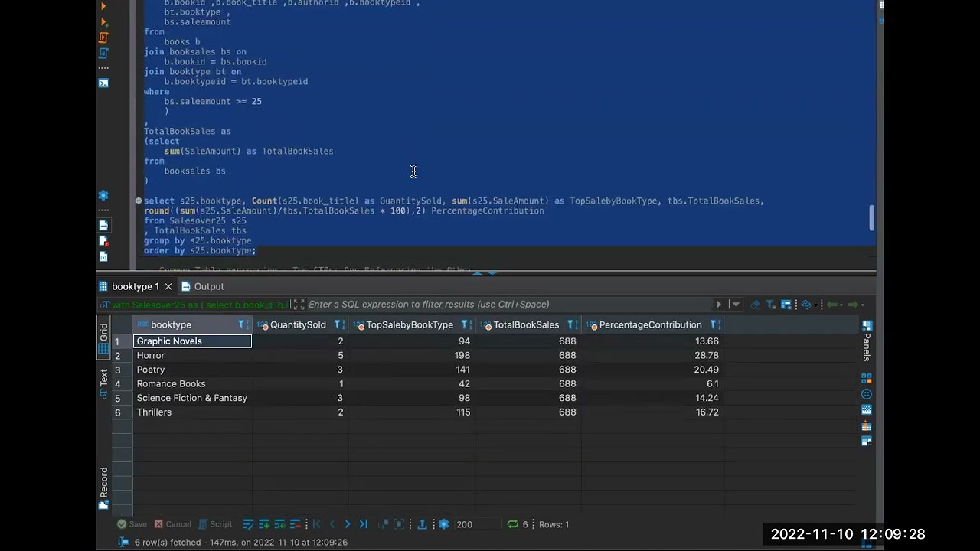The image size is (980, 551).
Task: Open the booktype column filter dropdown
Action: tap(243, 324)
